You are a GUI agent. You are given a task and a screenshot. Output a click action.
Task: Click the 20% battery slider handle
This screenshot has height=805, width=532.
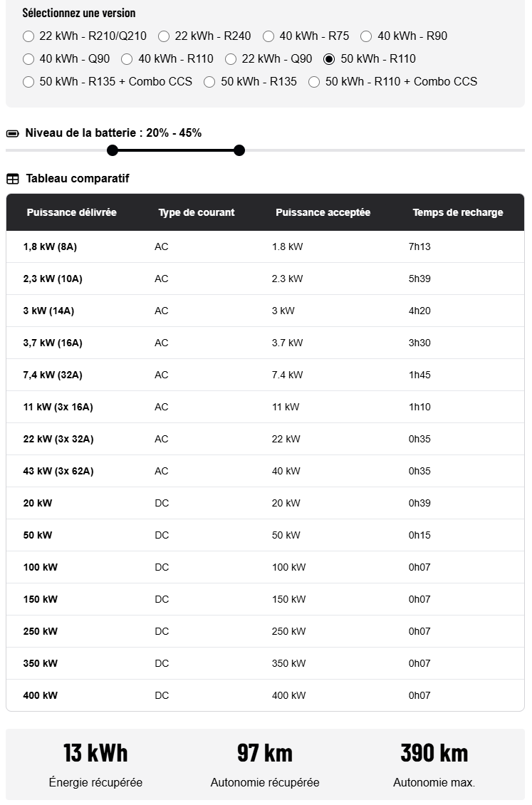click(x=113, y=150)
